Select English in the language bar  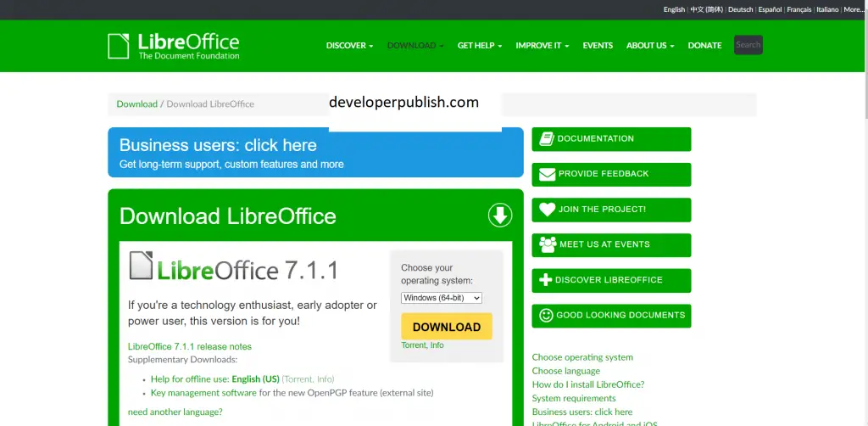674,9
